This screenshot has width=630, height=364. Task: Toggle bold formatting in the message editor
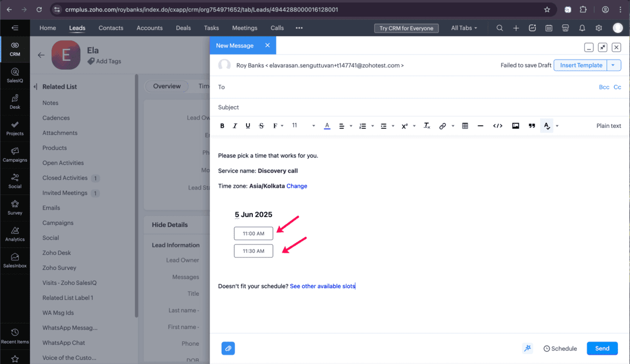click(x=222, y=126)
